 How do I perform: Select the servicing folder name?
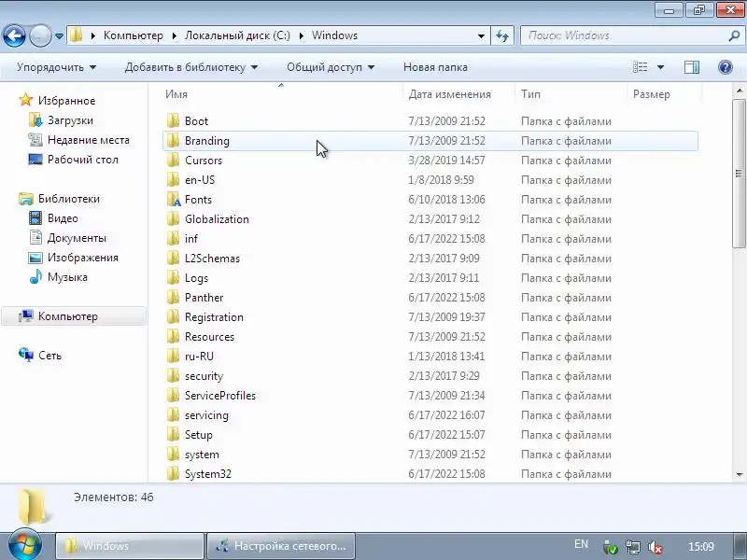coord(206,415)
